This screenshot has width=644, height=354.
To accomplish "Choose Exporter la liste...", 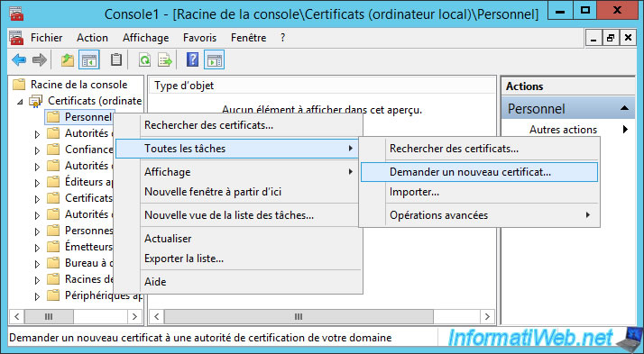I will click(x=238, y=259).
